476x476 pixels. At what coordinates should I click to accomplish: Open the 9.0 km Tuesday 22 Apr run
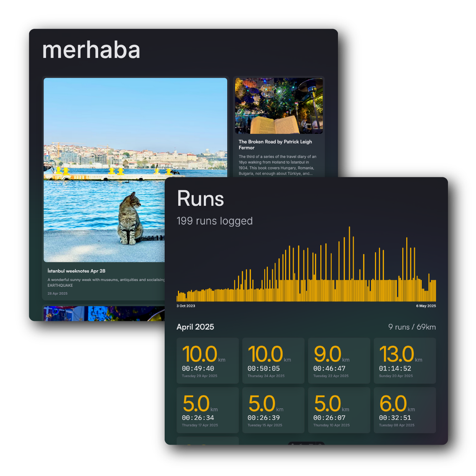tap(339, 361)
